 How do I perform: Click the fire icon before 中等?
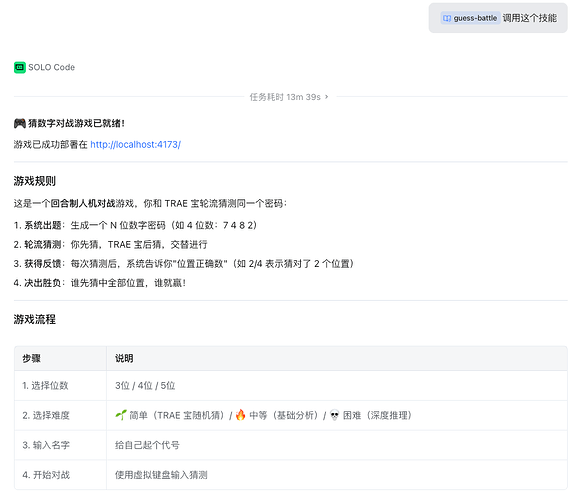241,415
